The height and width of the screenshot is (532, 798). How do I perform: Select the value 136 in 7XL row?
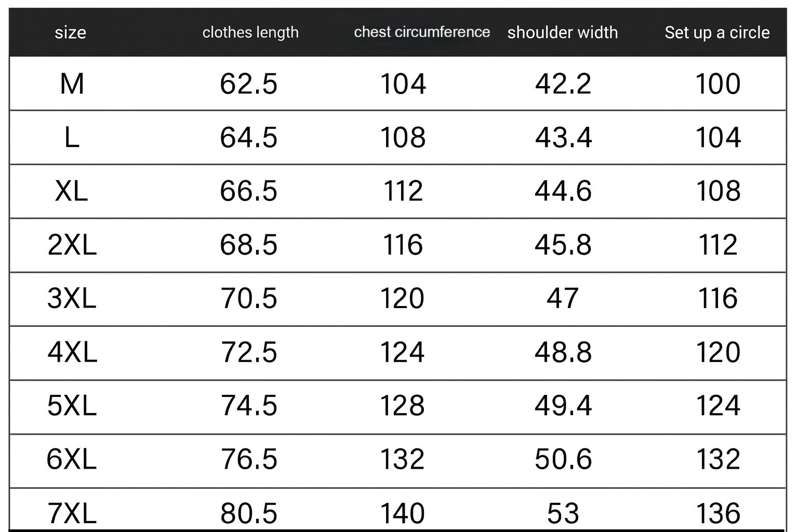coord(718,513)
